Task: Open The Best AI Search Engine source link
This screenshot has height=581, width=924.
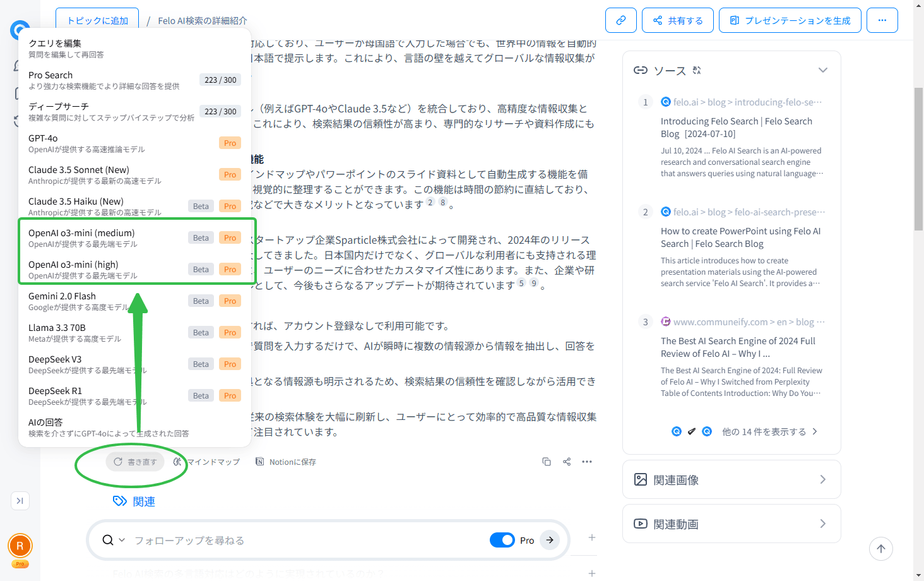Action: tap(738, 347)
